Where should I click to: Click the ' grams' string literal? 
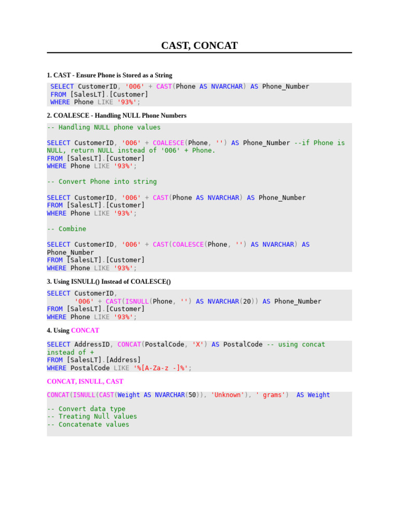pyautogui.click(x=271, y=395)
